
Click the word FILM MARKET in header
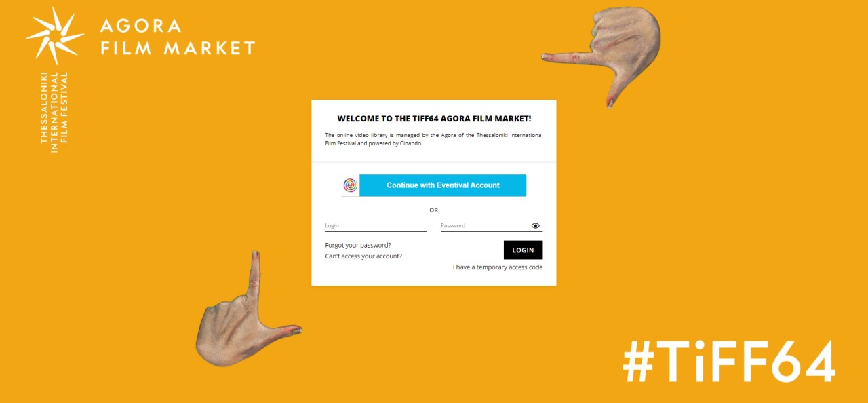(x=178, y=48)
